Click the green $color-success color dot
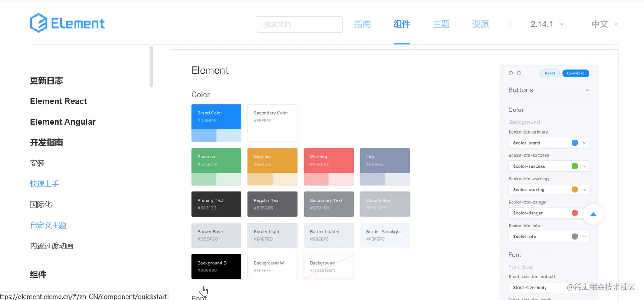644x300 pixels. (x=575, y=166)
